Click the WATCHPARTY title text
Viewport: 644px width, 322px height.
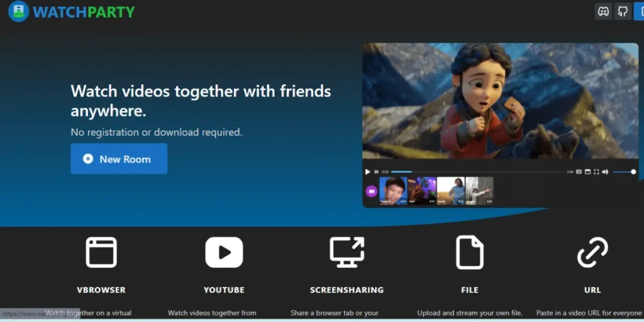coord(84,11)
